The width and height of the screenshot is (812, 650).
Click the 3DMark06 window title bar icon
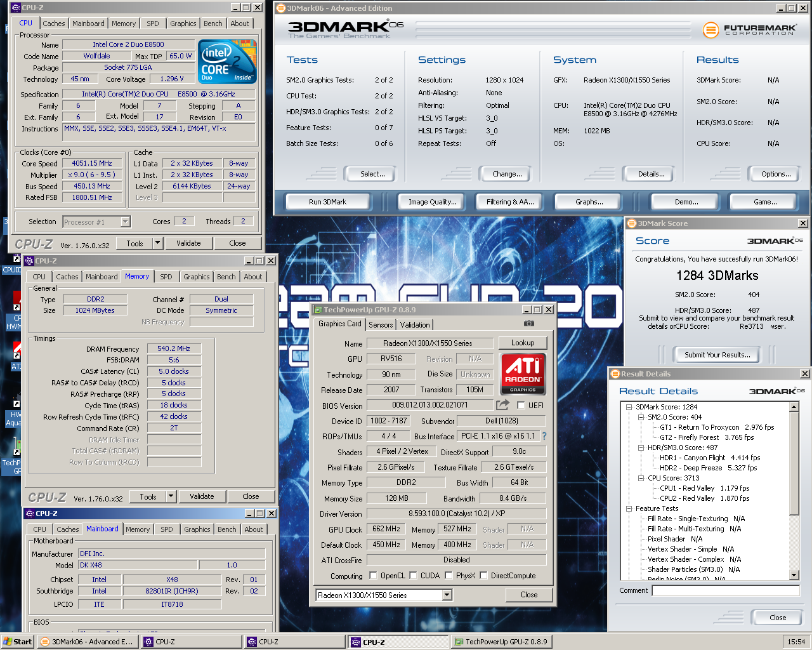click(281, 8)
